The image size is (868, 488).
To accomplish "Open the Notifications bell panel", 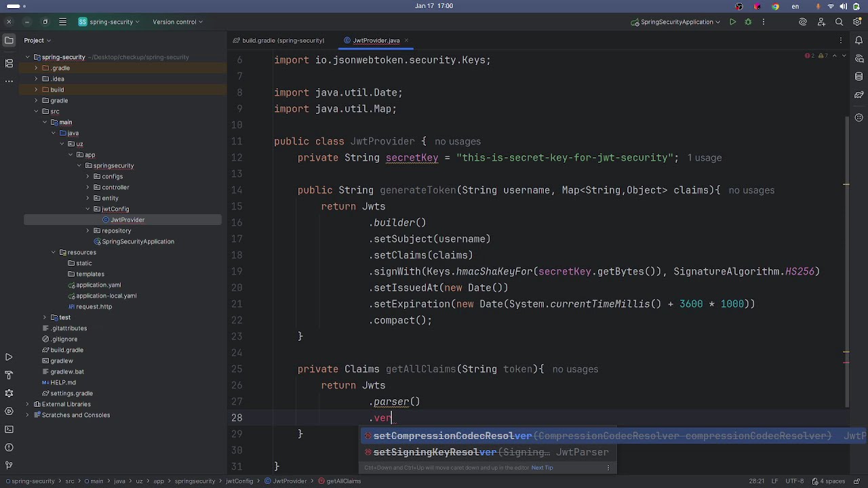I will coord(859,40).
